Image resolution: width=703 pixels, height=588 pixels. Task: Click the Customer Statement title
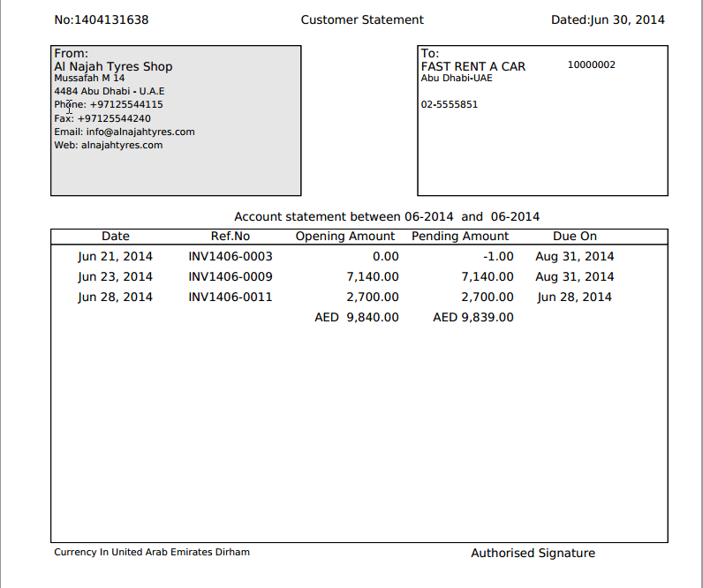[362, 19]
